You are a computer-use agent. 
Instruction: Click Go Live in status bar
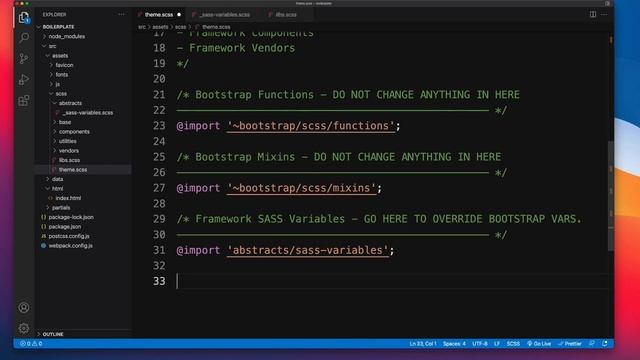pos(539,344)
